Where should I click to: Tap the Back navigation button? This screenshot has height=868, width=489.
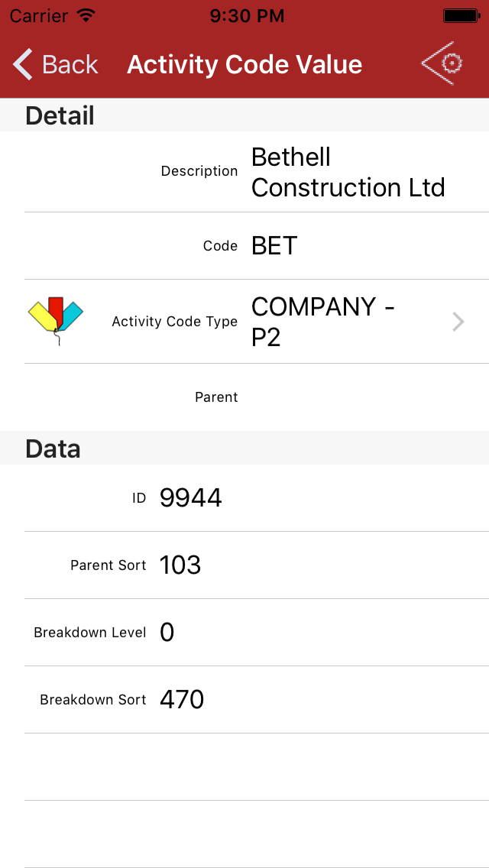click(57, 65)
